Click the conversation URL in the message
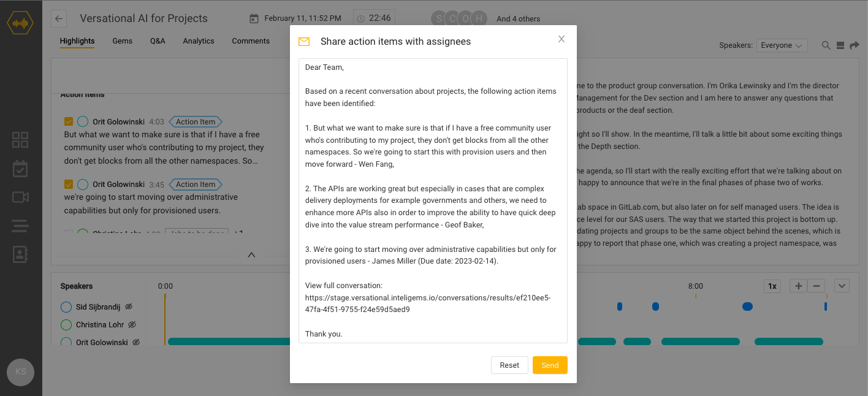 [428, 303]
